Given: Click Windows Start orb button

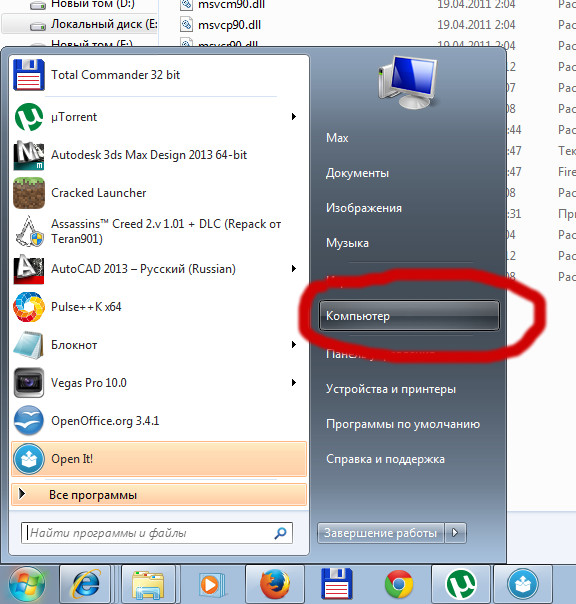Looking at the screenshot, I should [x=27, y=585].
